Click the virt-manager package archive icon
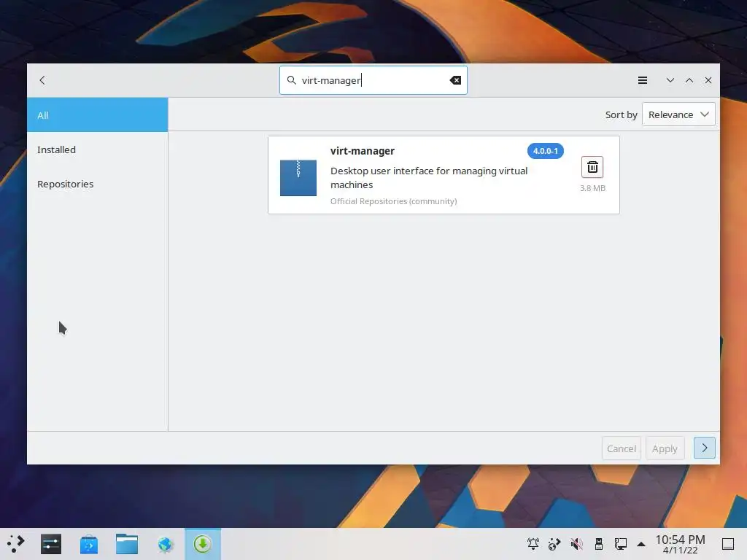Viewport: 747px width, 560px height. 298,178
